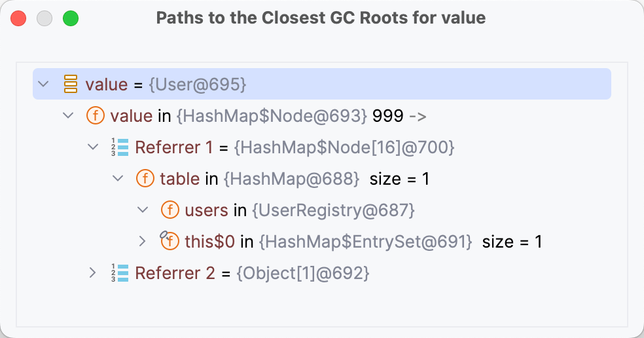The width and height of the screenshot is (644, 338).
Task: Click the field icon next to table
Action: click(145, 179)
